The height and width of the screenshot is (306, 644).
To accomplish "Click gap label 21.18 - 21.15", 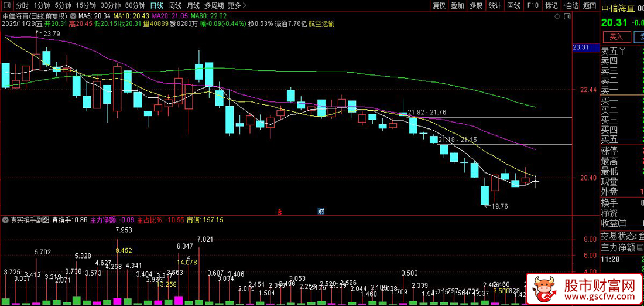I will click(x=458, y=140).
